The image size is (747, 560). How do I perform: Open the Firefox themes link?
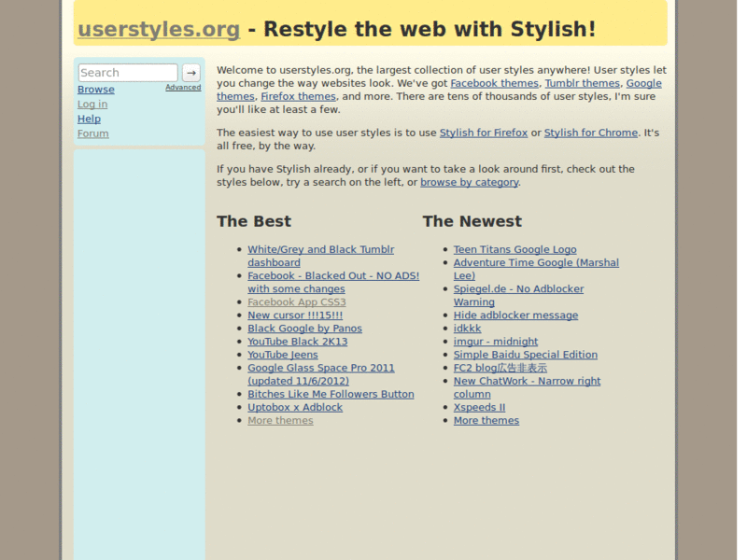click(298, 96)
